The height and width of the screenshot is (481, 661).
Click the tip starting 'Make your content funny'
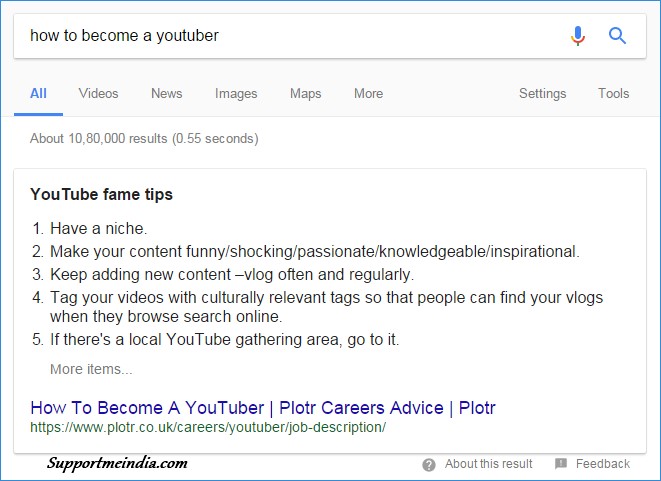[315, 252]
